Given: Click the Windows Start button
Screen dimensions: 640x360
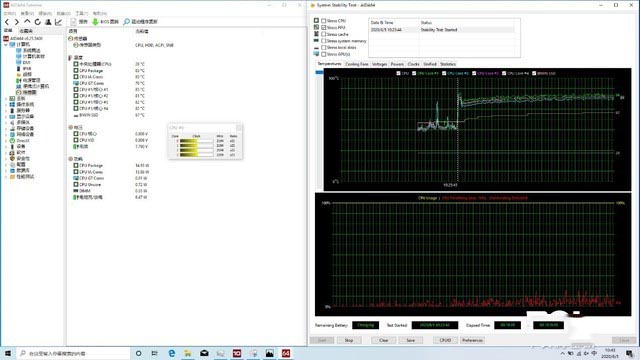Looking at the screenshot, I should (7, 353).
